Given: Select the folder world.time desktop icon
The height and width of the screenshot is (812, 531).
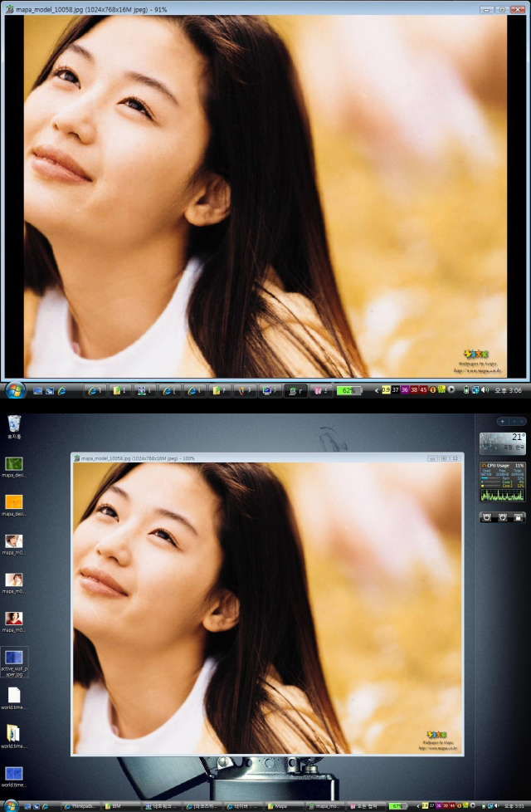Looking at the screenshot, I should coord(14,737).
